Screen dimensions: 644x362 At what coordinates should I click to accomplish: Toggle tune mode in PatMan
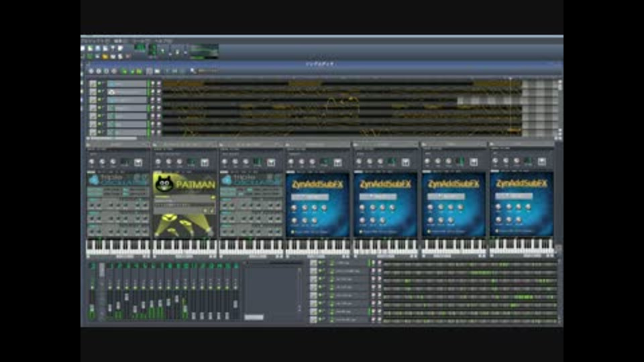tap(211, 210)
